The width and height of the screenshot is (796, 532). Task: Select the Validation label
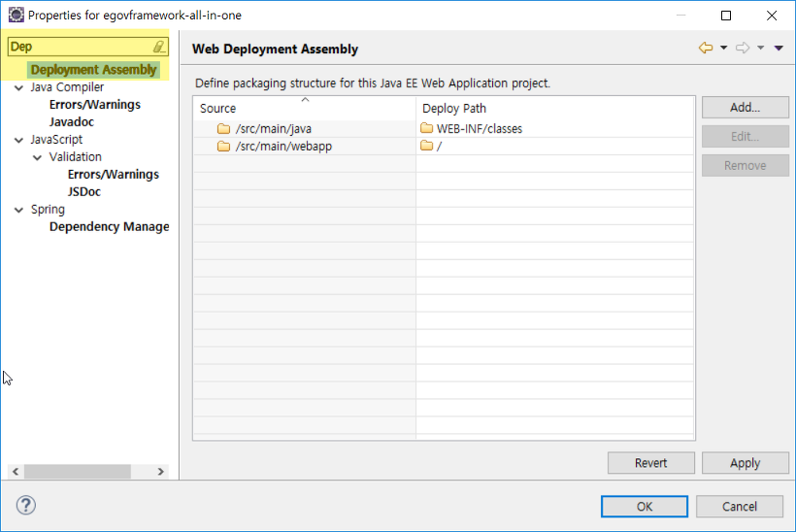(75, 157)
